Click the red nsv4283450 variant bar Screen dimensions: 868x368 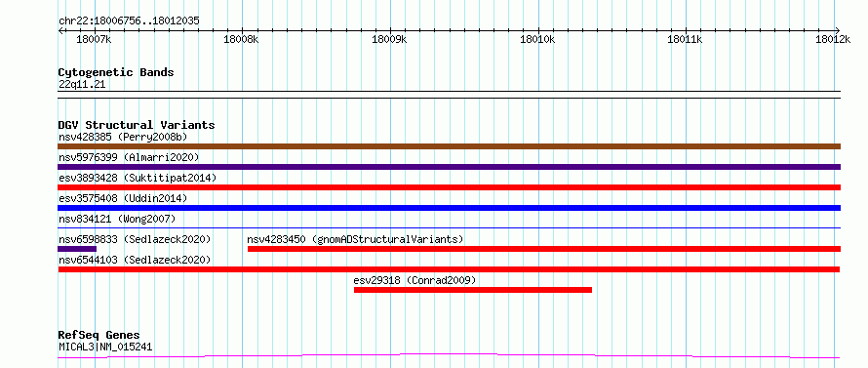tap(544, 249)
